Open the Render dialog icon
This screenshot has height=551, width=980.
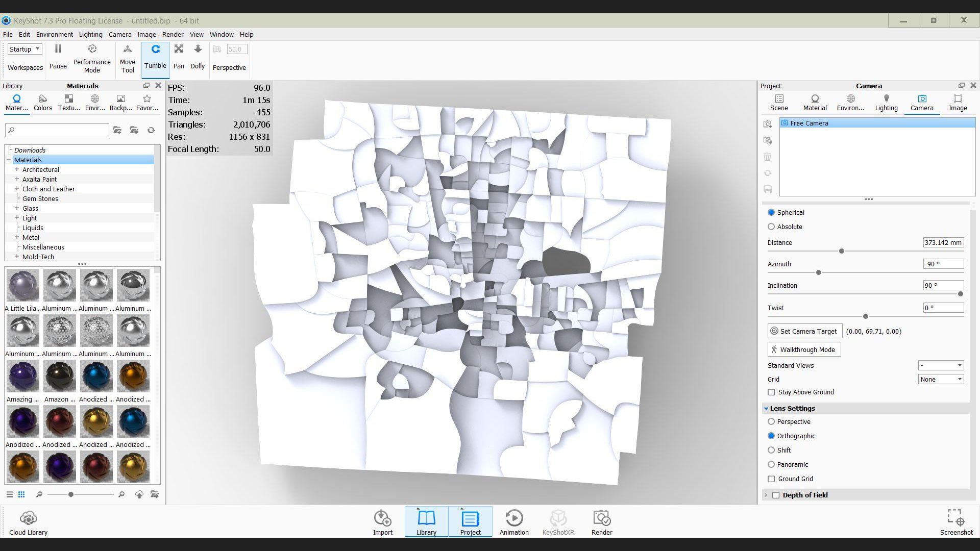pos(602,519)
